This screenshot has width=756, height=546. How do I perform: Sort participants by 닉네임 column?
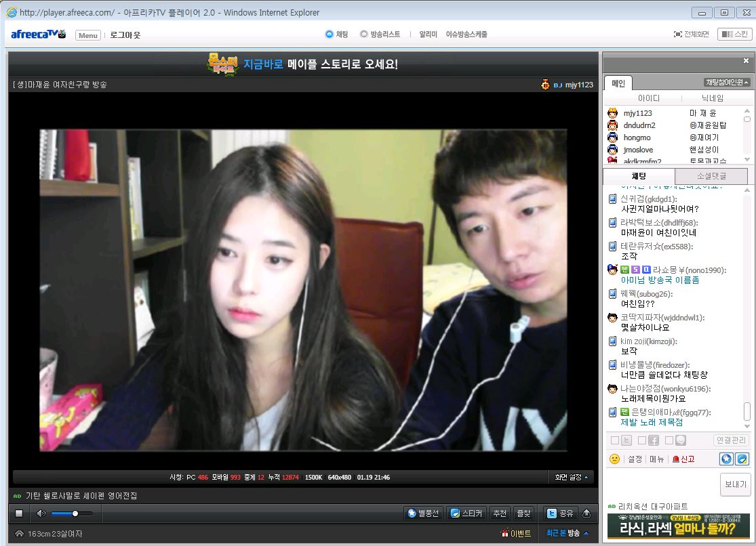712,98
